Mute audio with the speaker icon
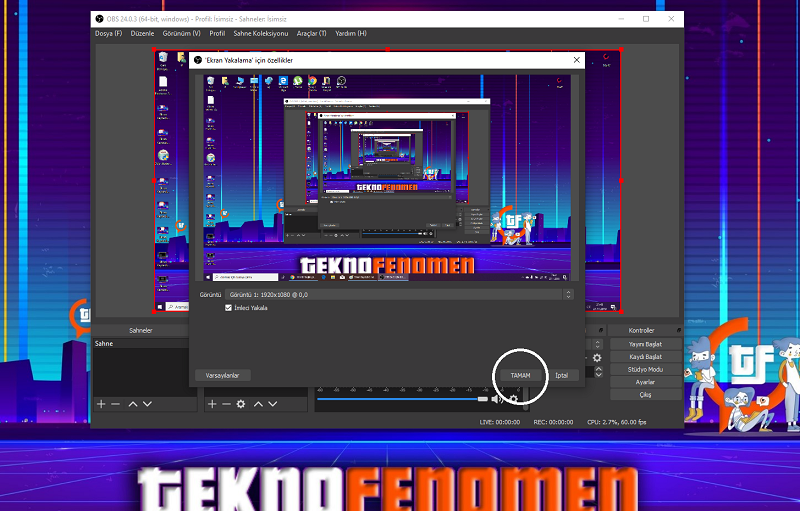Image resolution: width=800 pixels, height=511 pixels. point(496,399)
